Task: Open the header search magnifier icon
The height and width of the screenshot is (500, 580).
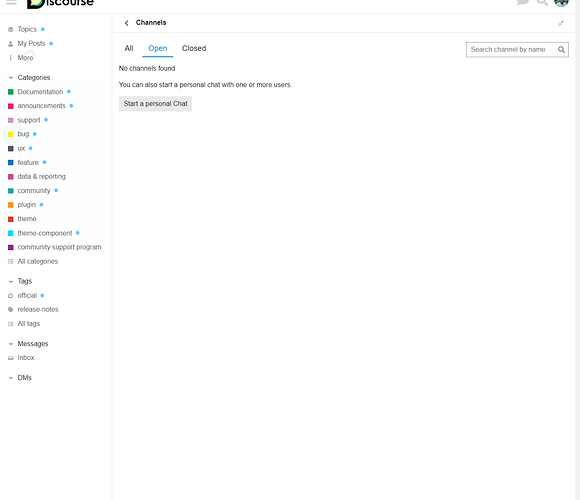Action: coord(542,2)
